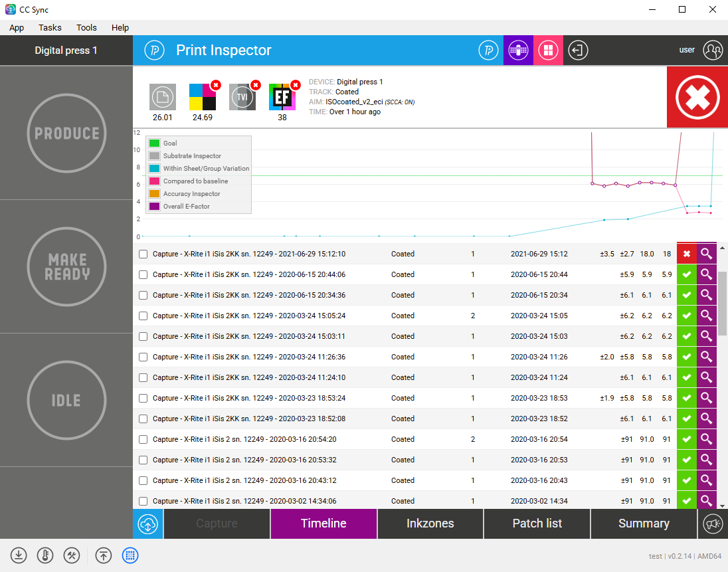Select the EF E-Factor icon showing 38
This screenshot has height=572, width=728.
pyautogui.click(x=282, y=97)
